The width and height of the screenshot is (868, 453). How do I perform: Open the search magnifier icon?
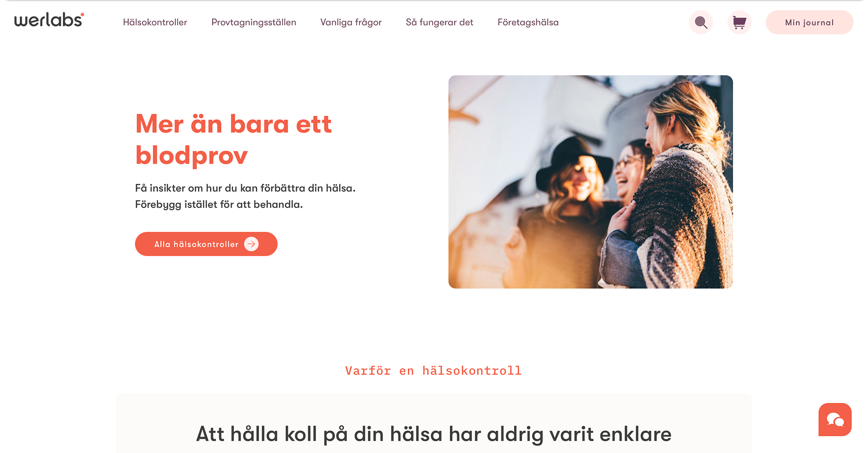point(701,22)
